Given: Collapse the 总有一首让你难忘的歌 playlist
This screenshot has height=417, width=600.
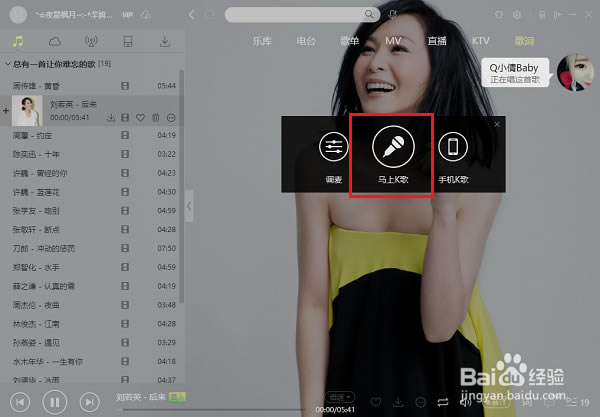Looking at the screenshot, I should coord(7,64).
